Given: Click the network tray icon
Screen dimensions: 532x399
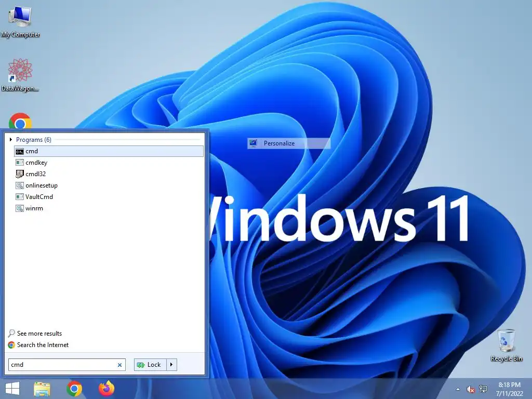Looking at the screenshot, I should click(483, 389).
